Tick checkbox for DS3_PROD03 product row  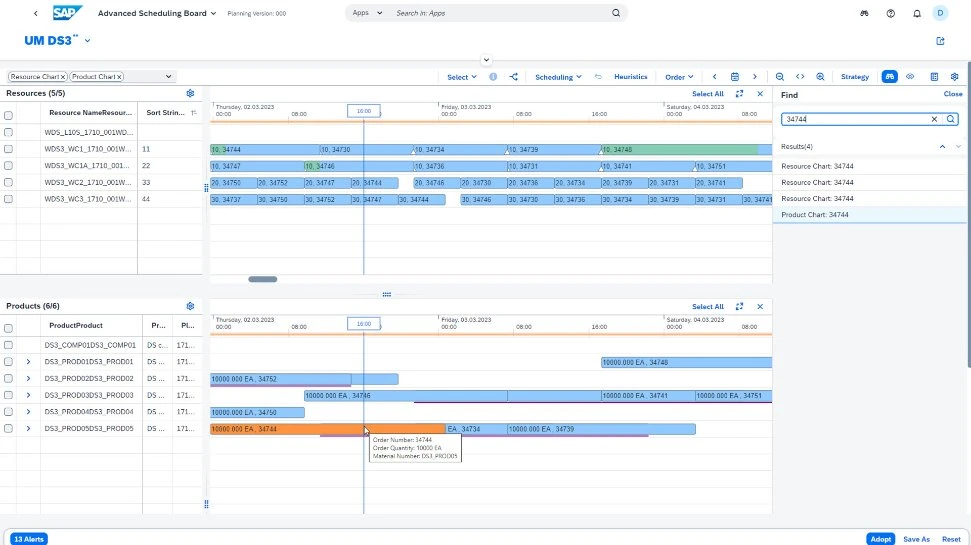click(9, 395)
